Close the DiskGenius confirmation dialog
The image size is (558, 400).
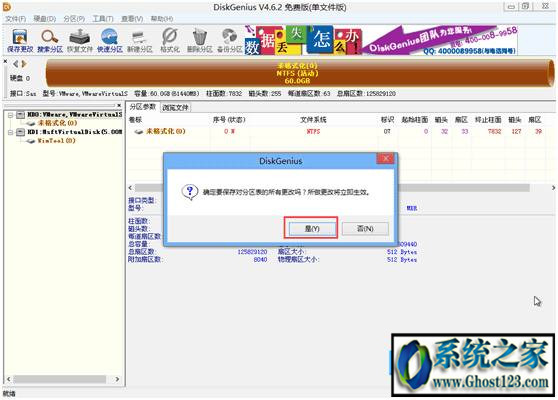click(385, 159)
